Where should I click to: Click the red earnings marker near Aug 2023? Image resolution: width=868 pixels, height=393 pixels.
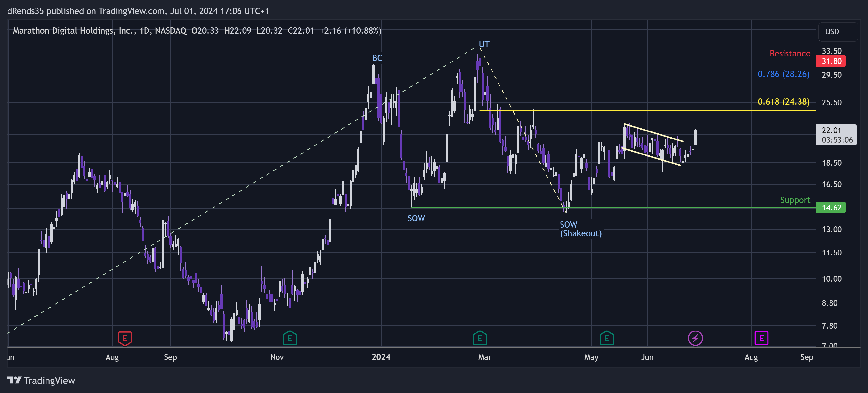[125, 338]
